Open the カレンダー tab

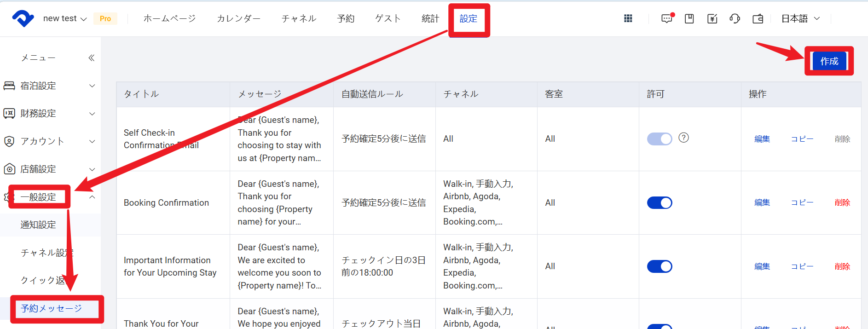click(x=238, y=18)
